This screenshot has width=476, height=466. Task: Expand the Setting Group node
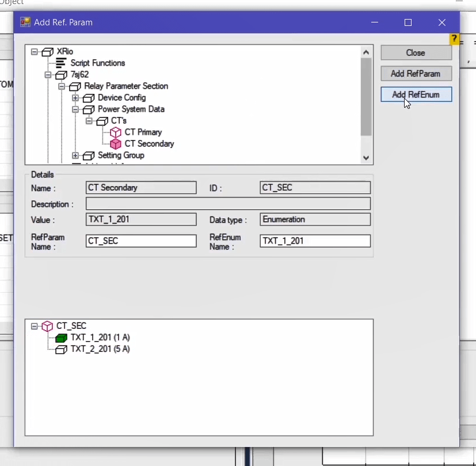tap(75, 156)
